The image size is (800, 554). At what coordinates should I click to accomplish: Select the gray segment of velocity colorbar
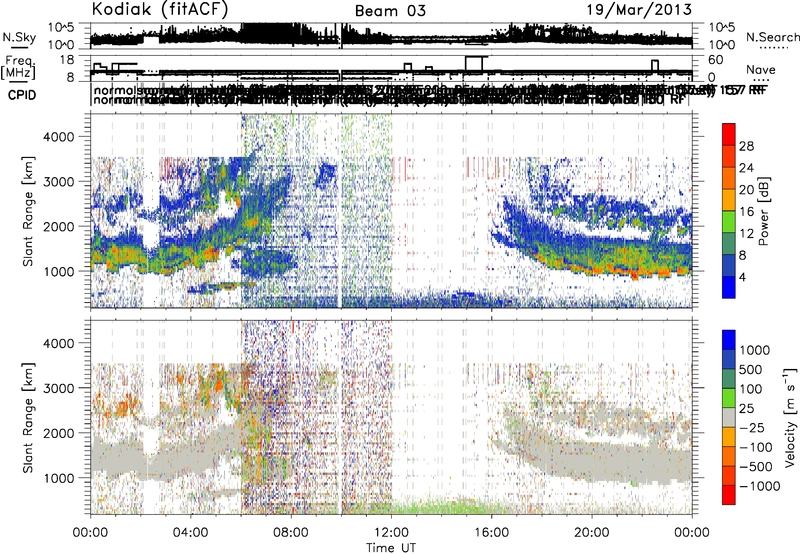729,418
